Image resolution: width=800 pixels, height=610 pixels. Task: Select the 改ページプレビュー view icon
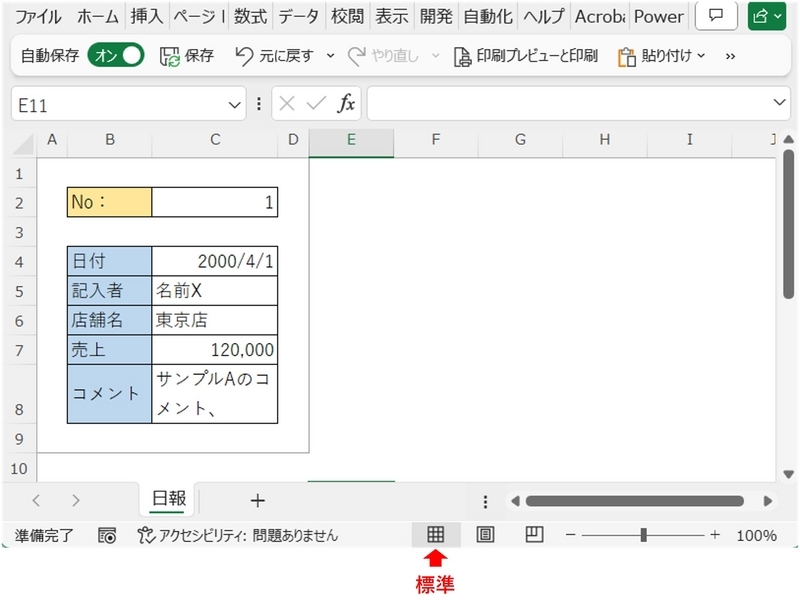point(533,535)
